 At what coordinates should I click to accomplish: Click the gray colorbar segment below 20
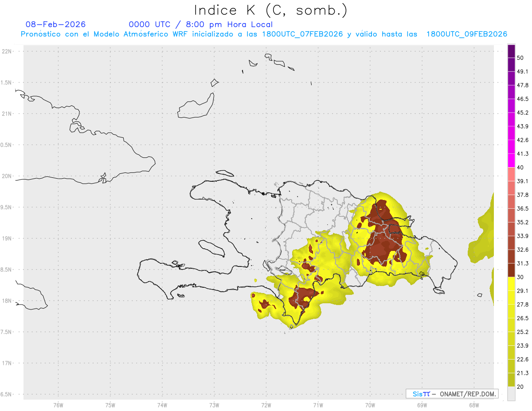click(511, 394)
